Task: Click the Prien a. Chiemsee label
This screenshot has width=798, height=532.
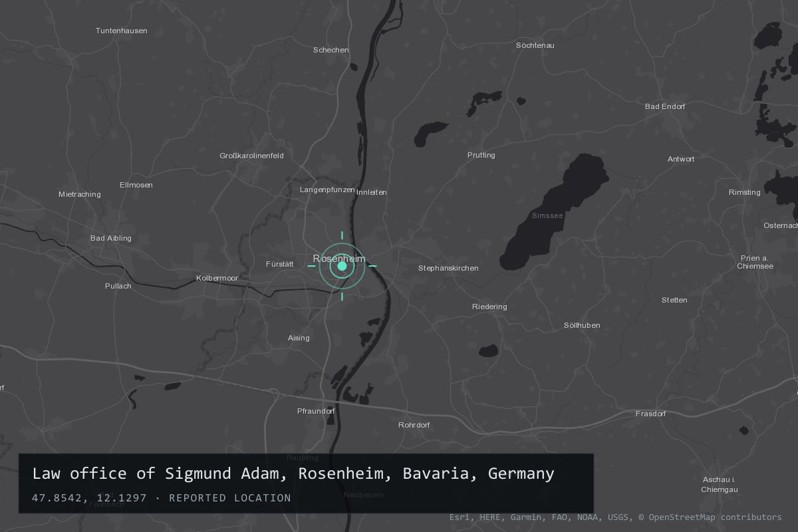Action: pos(755,262)
